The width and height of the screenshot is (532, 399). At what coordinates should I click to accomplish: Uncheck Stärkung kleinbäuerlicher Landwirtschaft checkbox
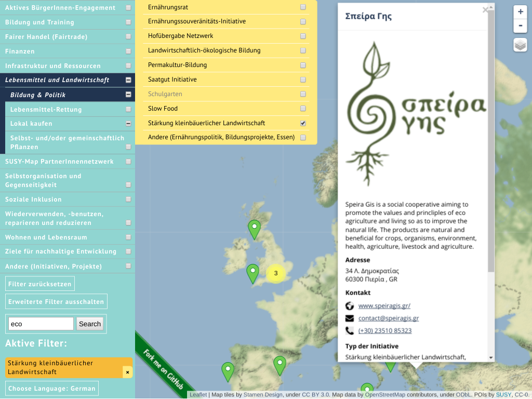pyautogui.click(x=303, y=123)
